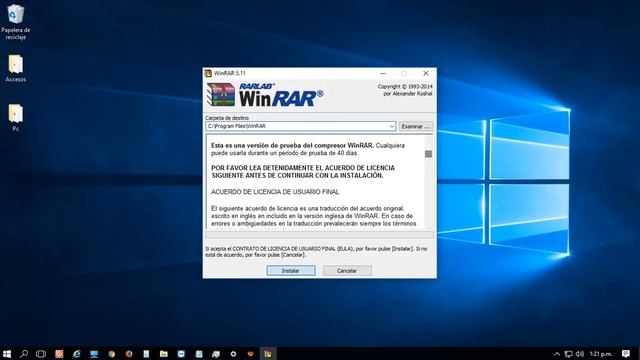
Task: Click the 'Copyright © 1993-2014' text
Action: [x=405, y=87]
